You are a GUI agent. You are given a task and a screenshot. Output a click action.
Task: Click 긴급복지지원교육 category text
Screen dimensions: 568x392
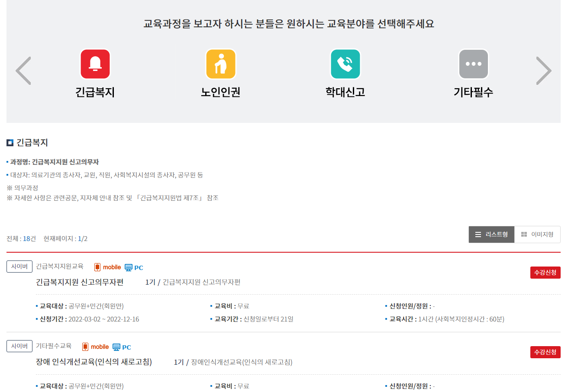tap(60, 267)
